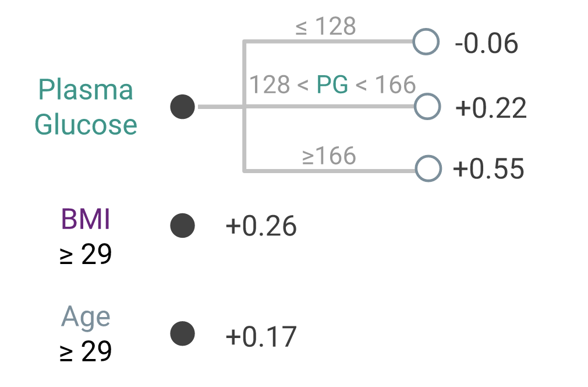This screenshot has width=588, height=387.
Task: Click the 128 < PG < 166 branch label
Action: point(332,85)
